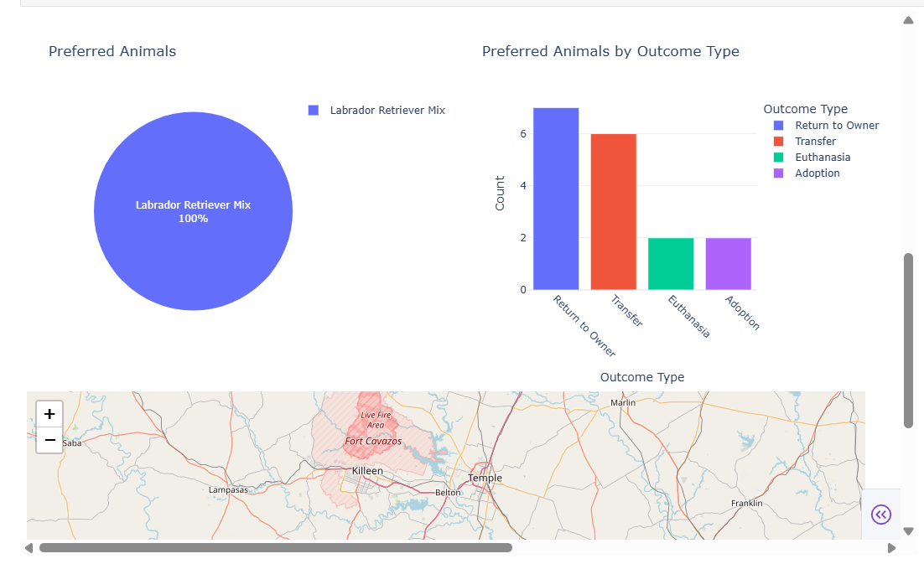
Task: Click the Live Fire Area map label
Action: click(376, 420)
